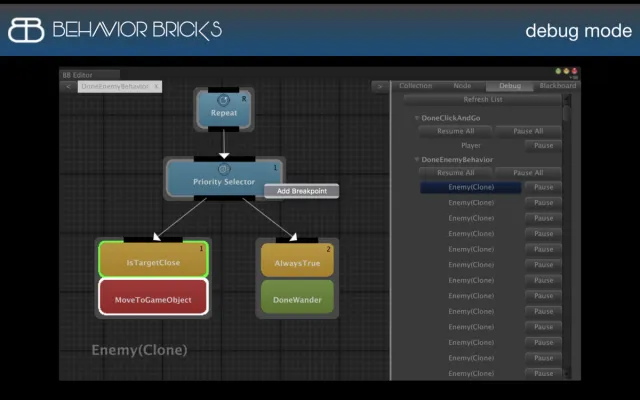Select the Repeat node
This screenshot has height=400, width=640.
tap(224, 110)
